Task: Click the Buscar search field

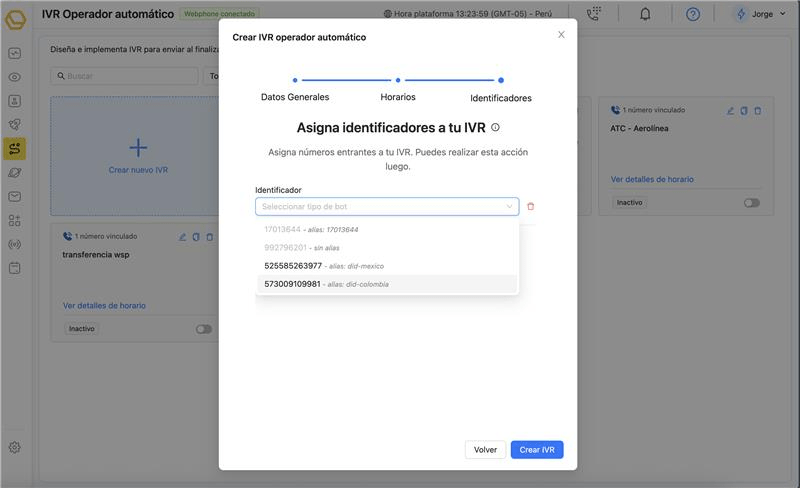Action: [x=125, y=76]
